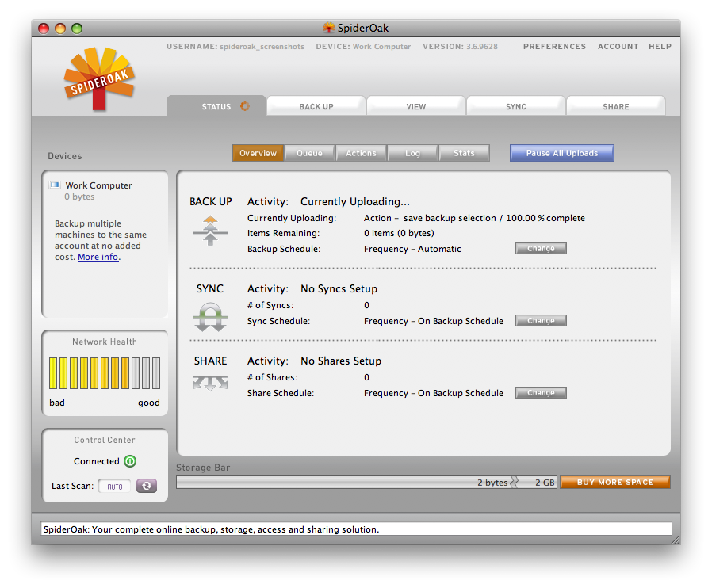Click the Work Computer device icon
This screenshot has width=712, height=588.
tap(55, 185)
